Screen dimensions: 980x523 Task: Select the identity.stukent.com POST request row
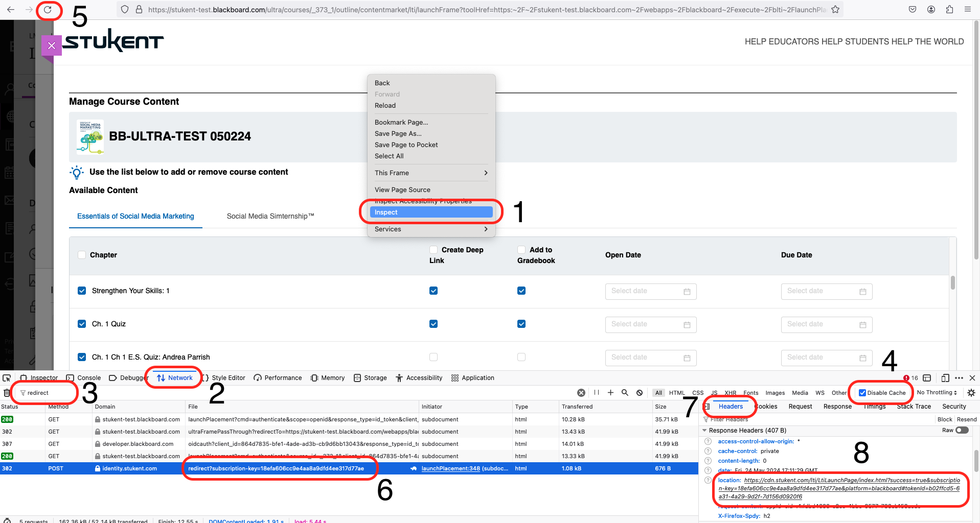pos(349,468)
